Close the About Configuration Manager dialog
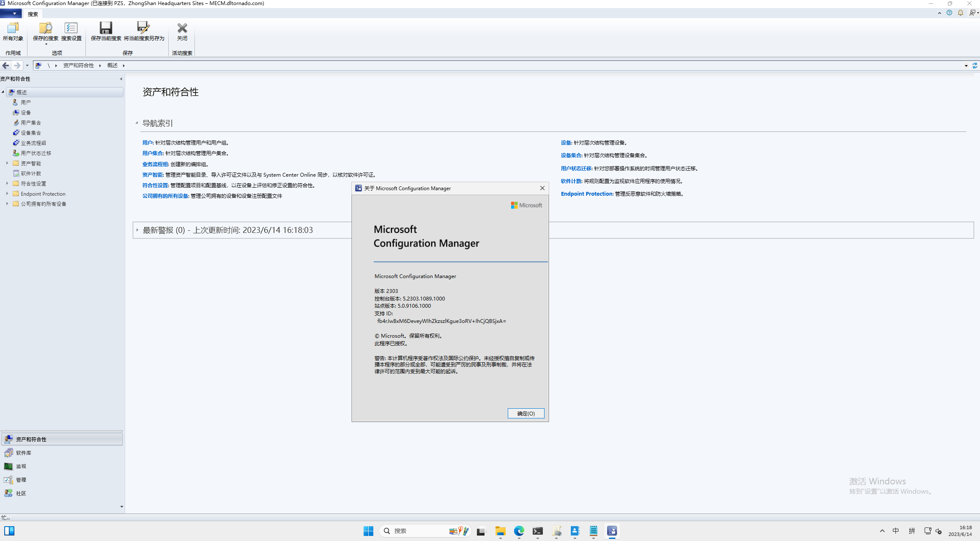This screenshot has height=541, width=980. pos(542,188)
